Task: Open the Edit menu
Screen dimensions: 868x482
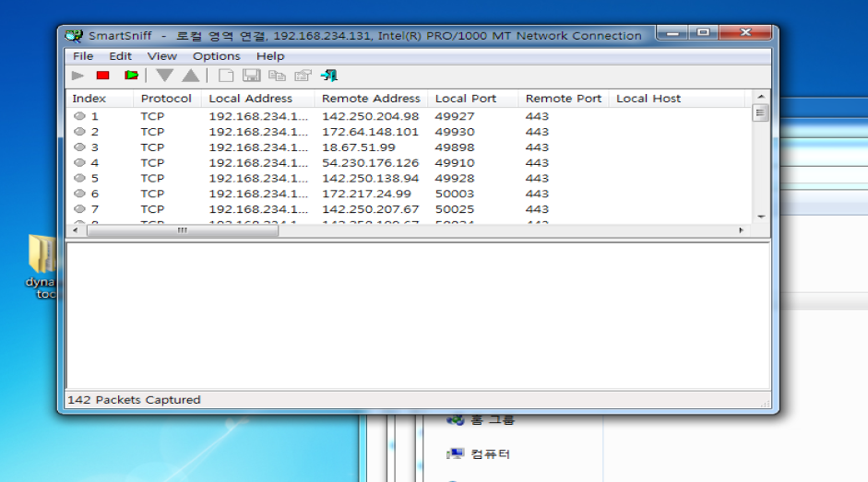Action: (120, 56)
